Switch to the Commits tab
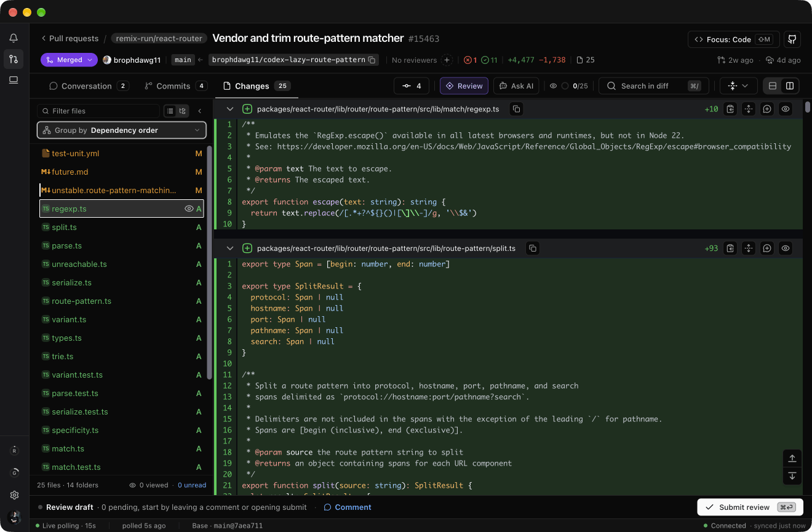This screenshot has width=812, height=532. tap(175, 86)
